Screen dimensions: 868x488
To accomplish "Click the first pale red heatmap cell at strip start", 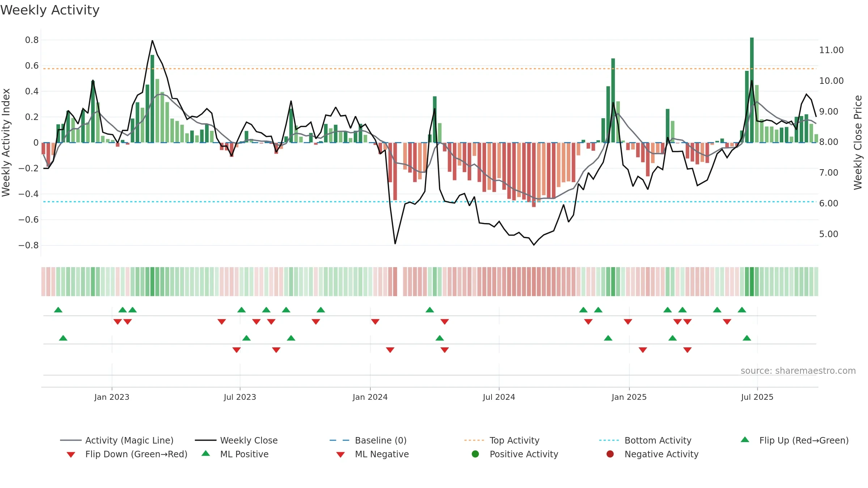I will (x=43, y=282).
